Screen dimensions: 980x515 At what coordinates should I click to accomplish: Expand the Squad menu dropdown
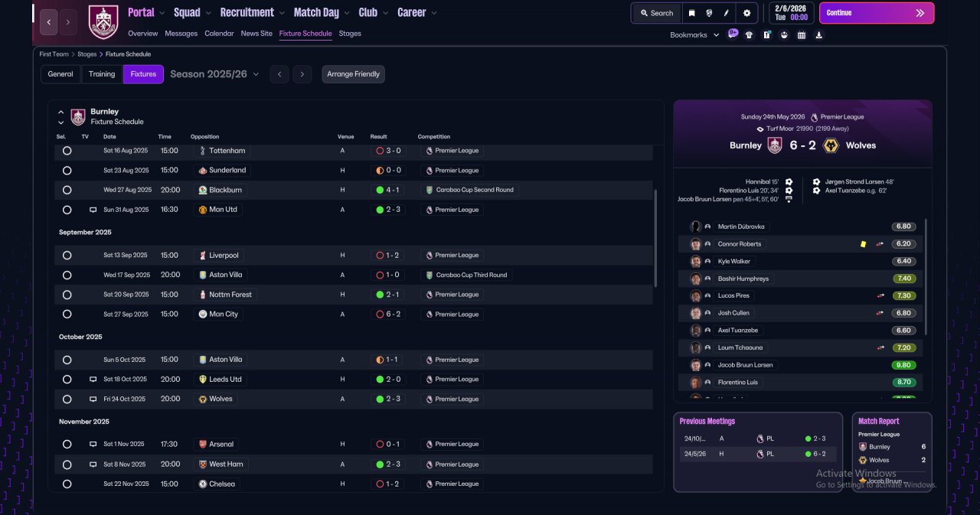208,13
